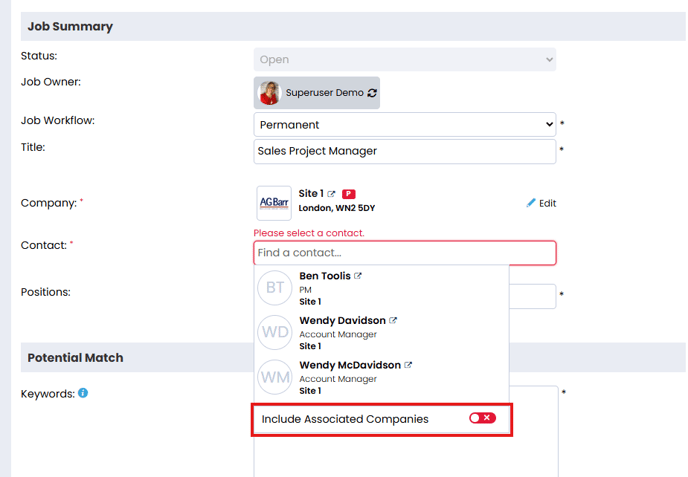
Task: Open Ben Toolis external link icon
Action: pos(358,276)
